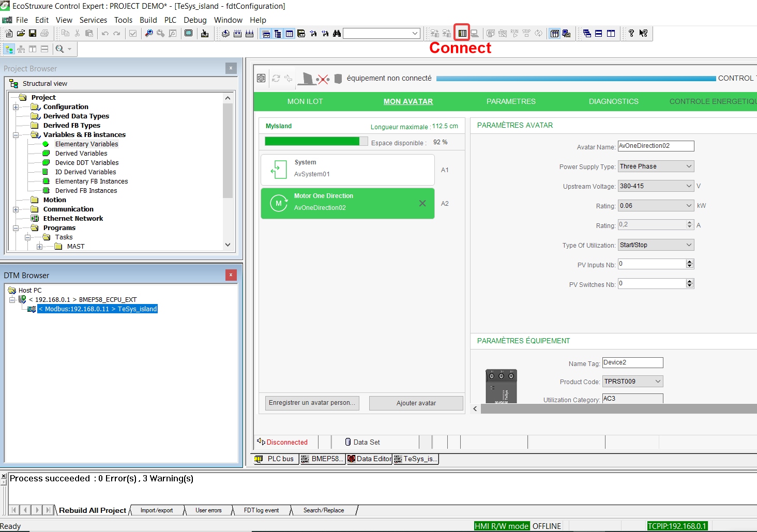Click the Analyze project icon
The height and width of the screenshot is (532, 757).
(226, 33)
